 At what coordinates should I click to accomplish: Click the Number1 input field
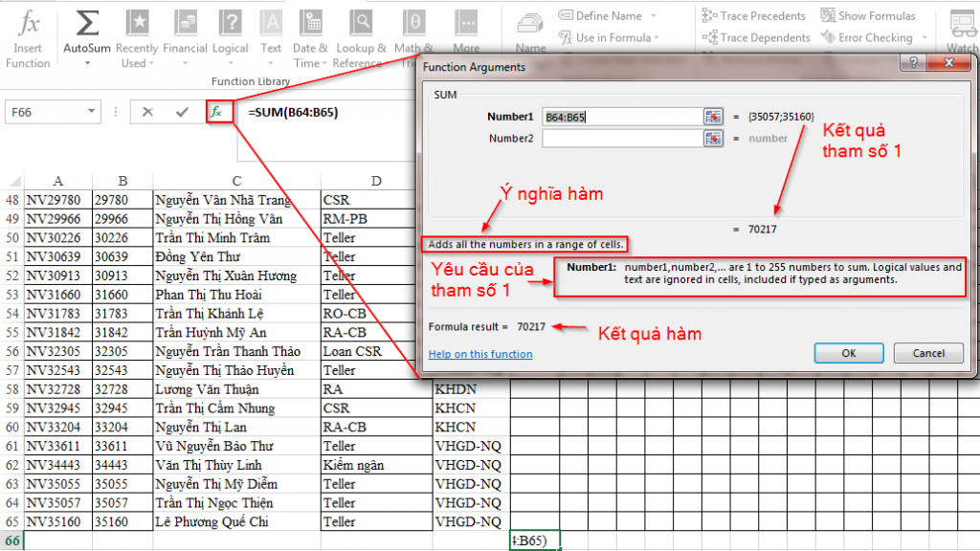click(622, 117)
